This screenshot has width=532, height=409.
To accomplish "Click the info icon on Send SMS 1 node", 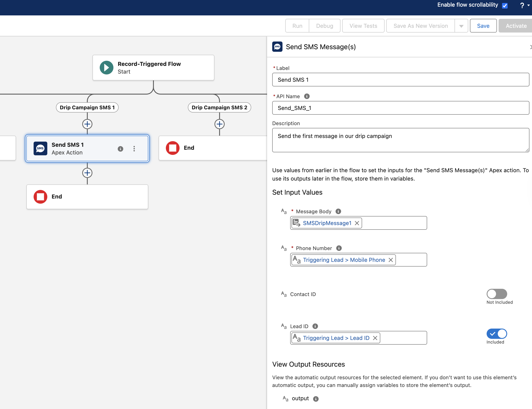I will point(120,149).
